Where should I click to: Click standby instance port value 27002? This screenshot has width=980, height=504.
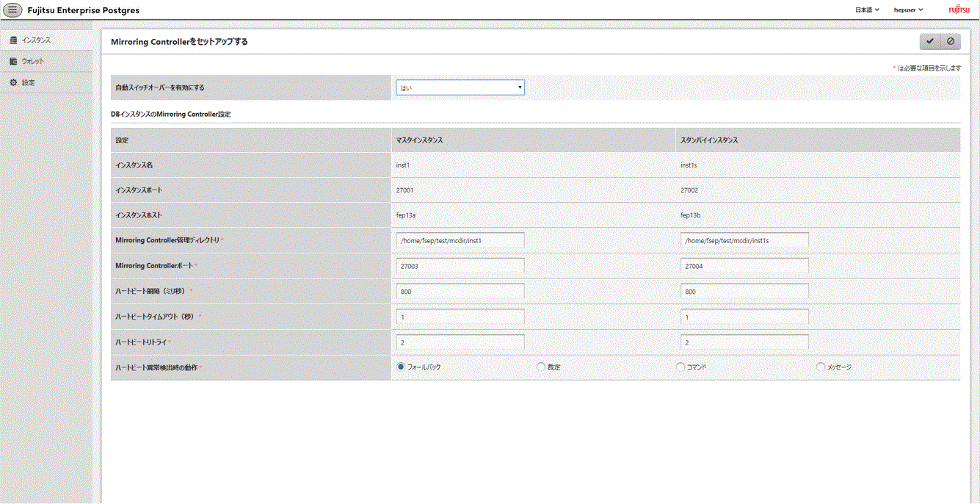point(689,190)
